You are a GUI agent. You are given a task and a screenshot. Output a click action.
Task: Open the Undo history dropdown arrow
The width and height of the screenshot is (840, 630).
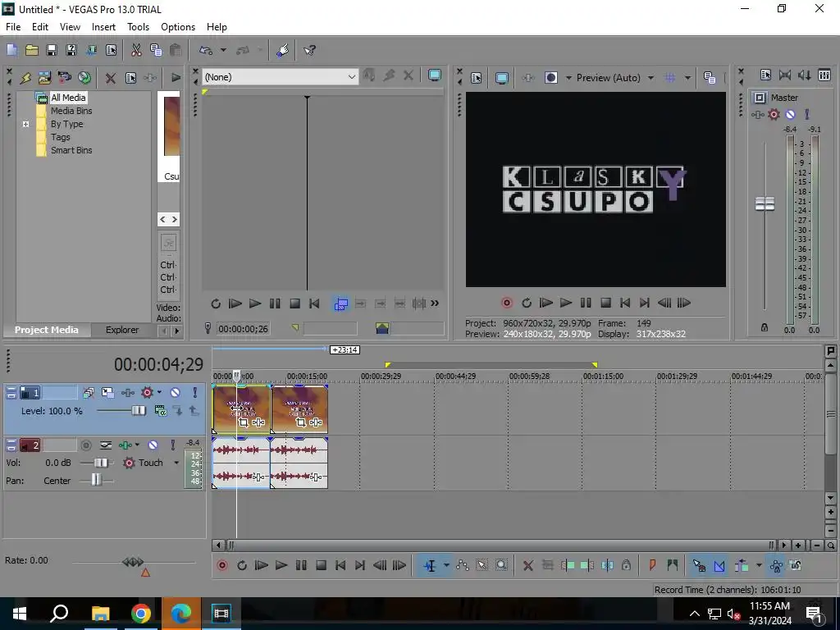(x=223, y=50)
